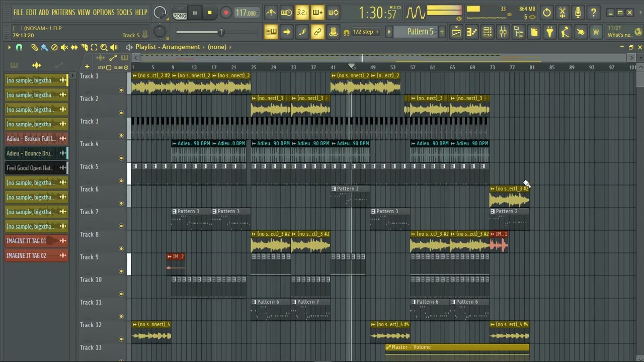Image resolution: width=644 pixels, height=362 pixels.
Task: Open the Playlist view icon
Action: [x=456, y=32]
